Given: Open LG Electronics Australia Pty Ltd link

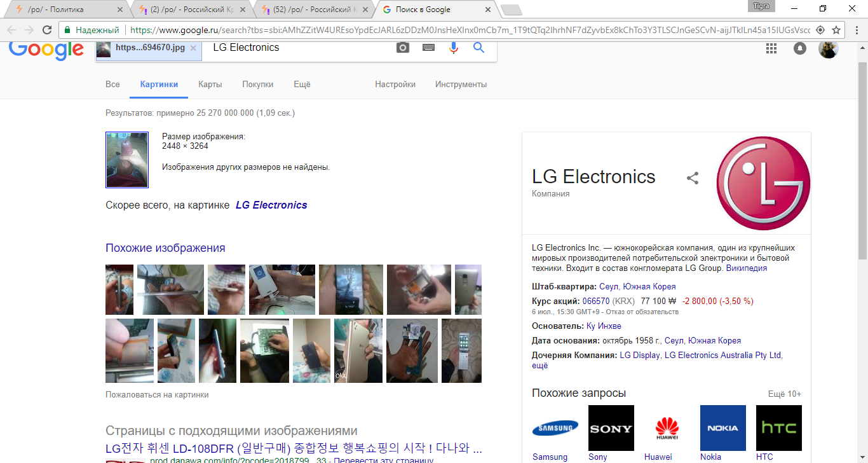Looking at the screenshot, I should [722, 356].
